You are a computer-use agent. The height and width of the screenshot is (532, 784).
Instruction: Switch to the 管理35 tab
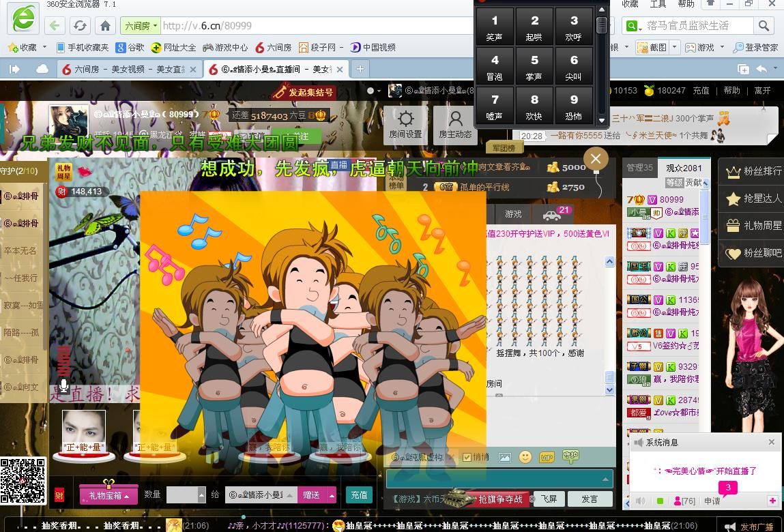point(639,167)
